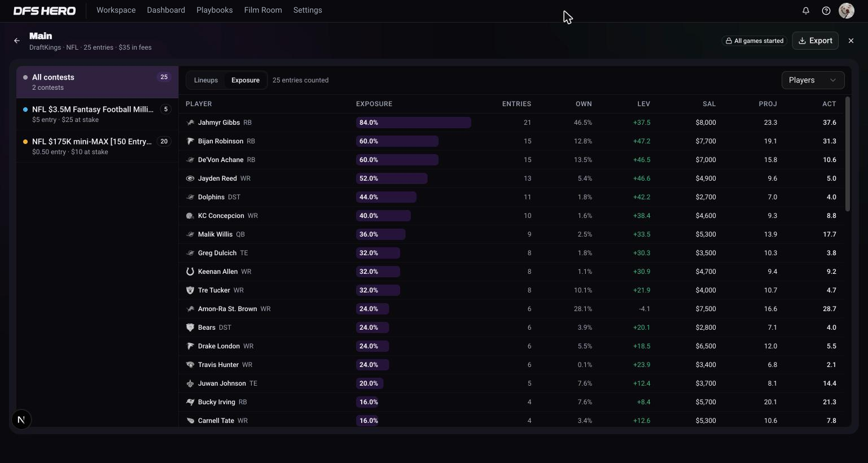Viewport: 868px width, 463px height.
Task: Select NFL $3.5M Fantasy Football Millionaire contest
Action: pyautogui.click(x=98, y=114)
